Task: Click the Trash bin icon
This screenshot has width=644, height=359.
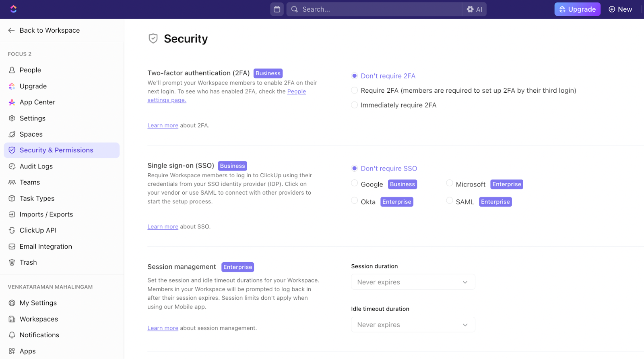Action: (12, 263)
